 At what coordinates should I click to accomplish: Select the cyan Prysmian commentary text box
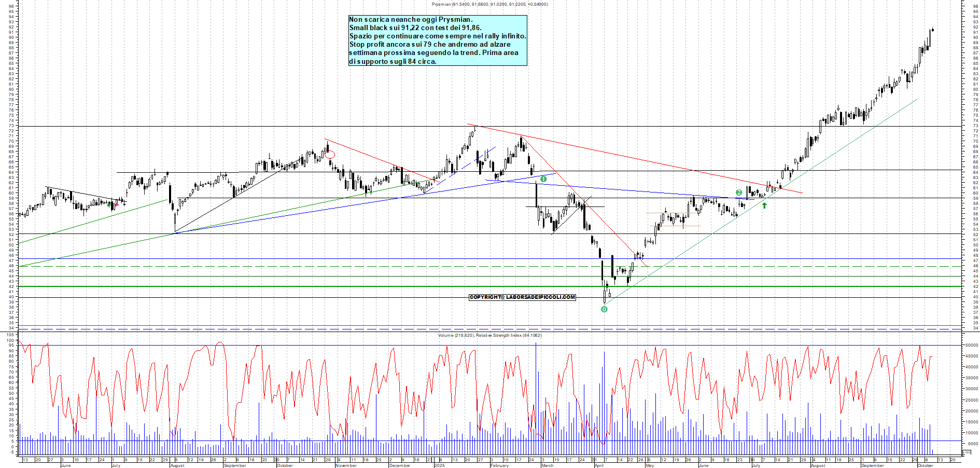pos(438,40)
